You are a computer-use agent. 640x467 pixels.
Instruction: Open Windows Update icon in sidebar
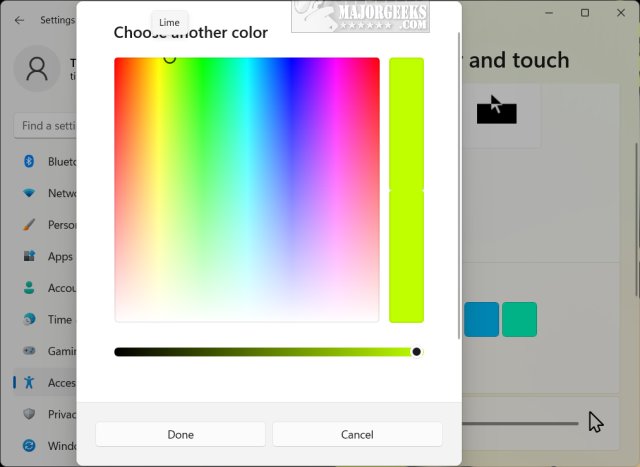(29, 445)
